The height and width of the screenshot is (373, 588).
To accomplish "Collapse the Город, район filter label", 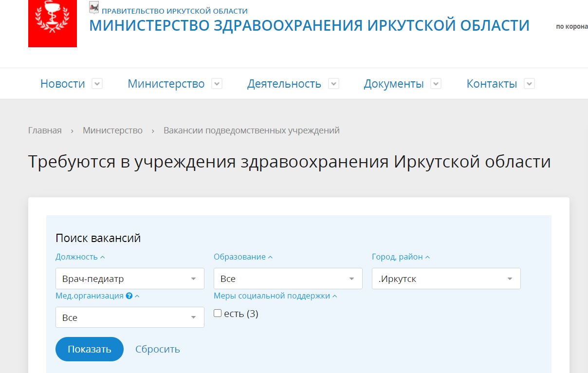I will pos(401,257).
